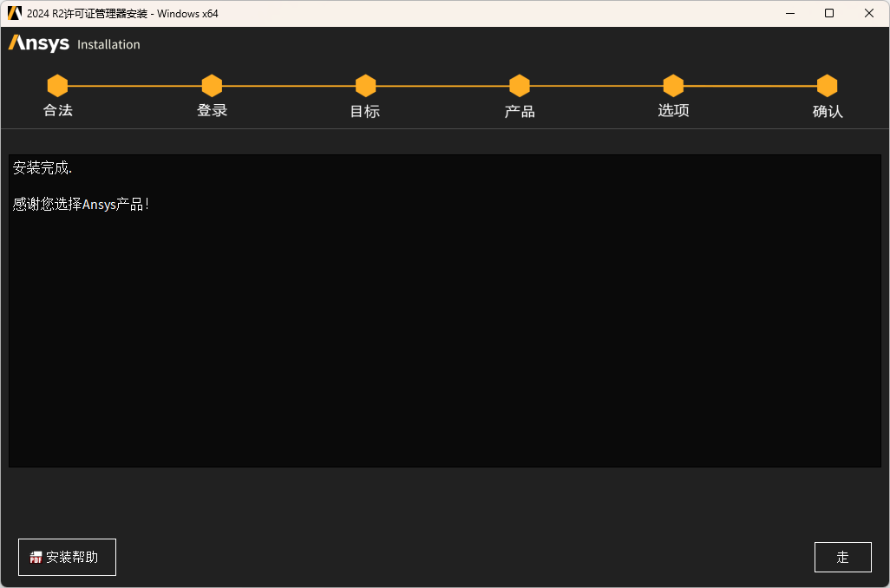Close the installer window
Image resolution: width=890 pixels, height=588 pixels.
[x=869, y=13]
